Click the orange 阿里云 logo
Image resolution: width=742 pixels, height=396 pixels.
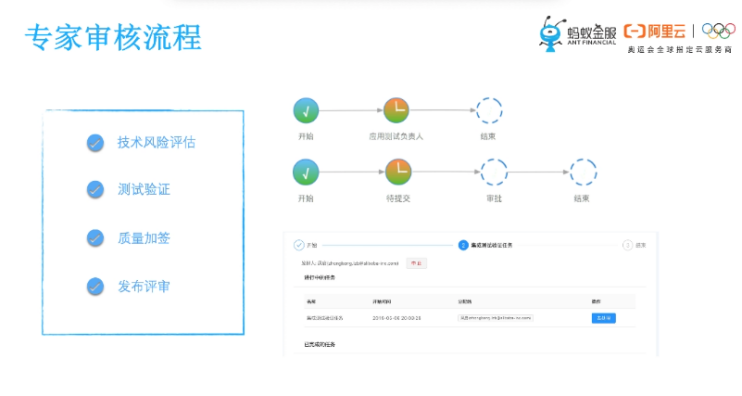click(655, 32)
